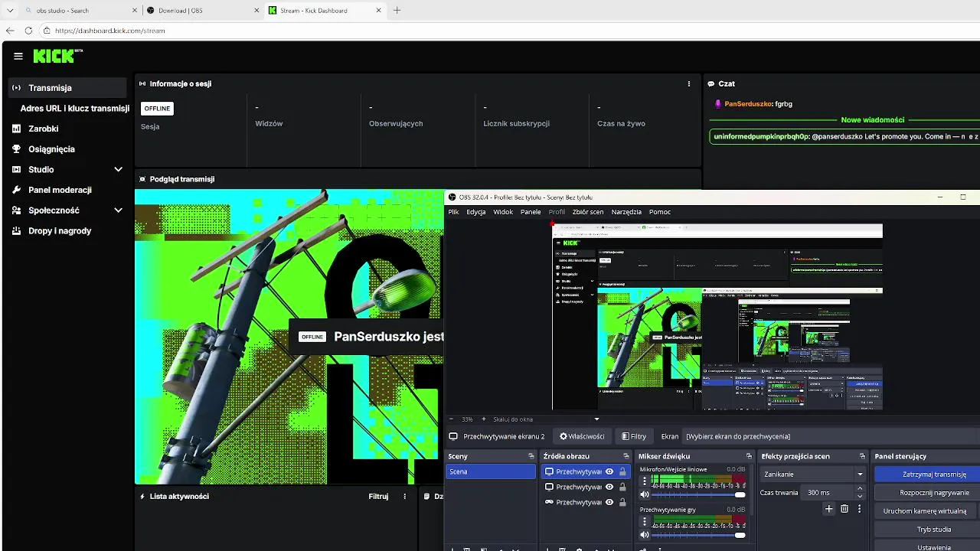Open Przechwytywanie gry audio three-dot menu
The height and width of the screenshot is (551, 980).
tap(645, 522)
